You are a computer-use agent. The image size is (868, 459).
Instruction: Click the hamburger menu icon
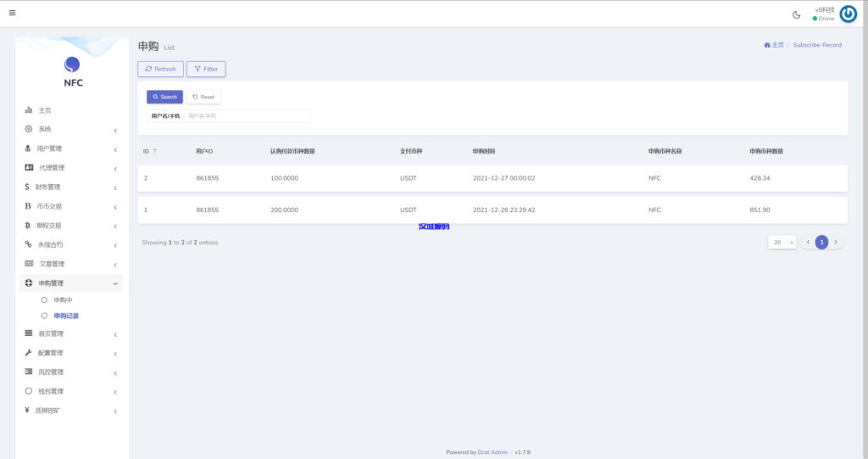tap(12, 13)
